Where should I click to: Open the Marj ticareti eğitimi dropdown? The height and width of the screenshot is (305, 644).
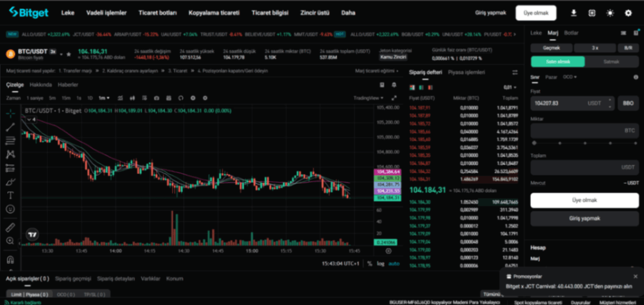coord(377,71)
